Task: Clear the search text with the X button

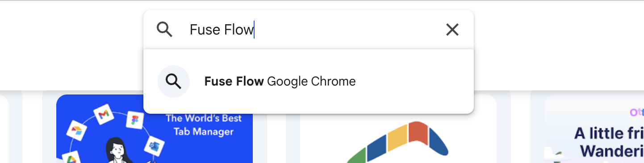Action: (x=452, y=30)
